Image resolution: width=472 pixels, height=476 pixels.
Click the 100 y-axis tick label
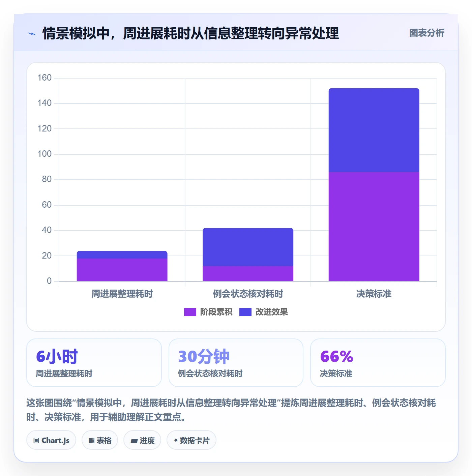coord(45,154)
